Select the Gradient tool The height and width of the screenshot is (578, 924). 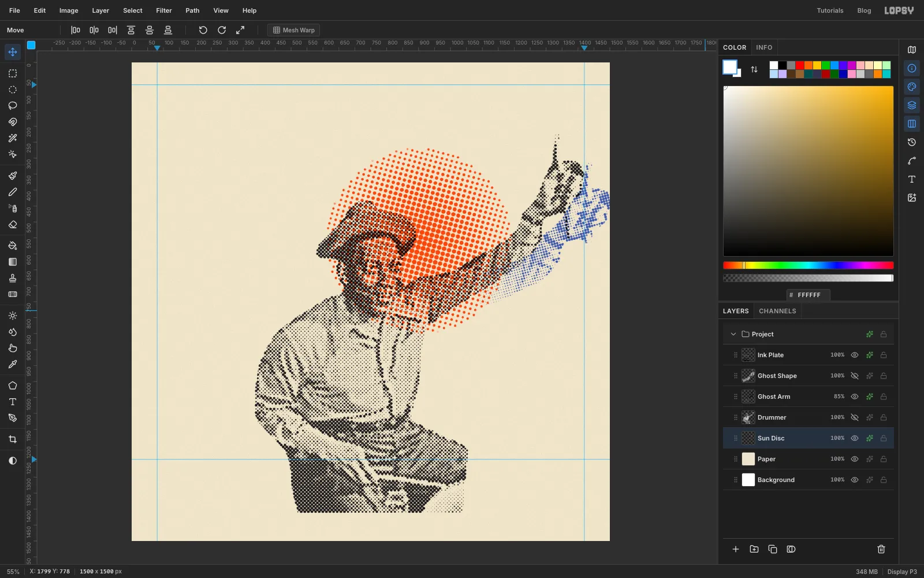[x=13, y=262]
